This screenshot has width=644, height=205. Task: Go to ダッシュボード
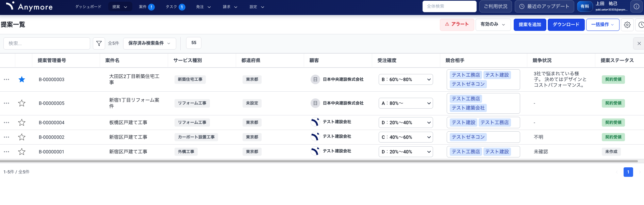coord(88,7)
